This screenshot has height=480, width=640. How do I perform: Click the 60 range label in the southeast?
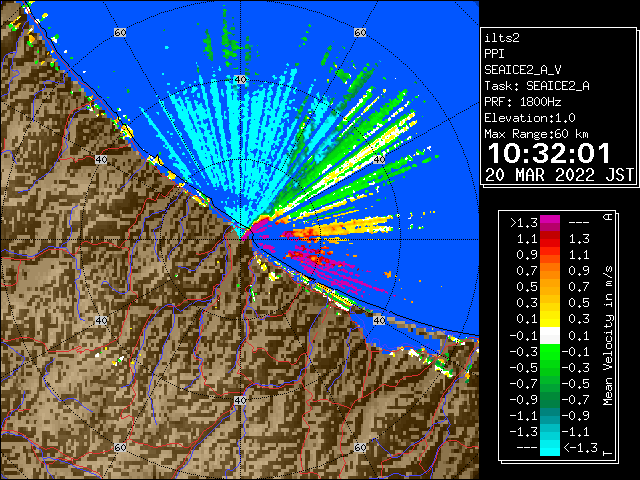360,447
